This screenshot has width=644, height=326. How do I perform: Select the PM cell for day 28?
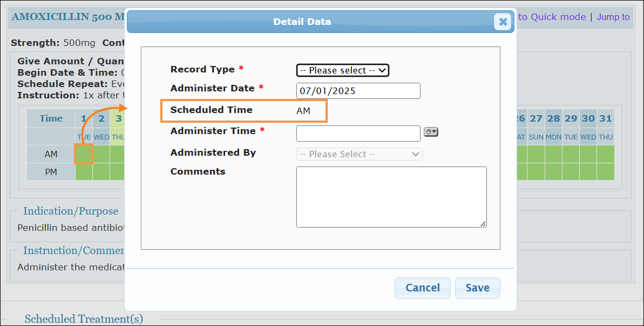[x=553, y=172]
